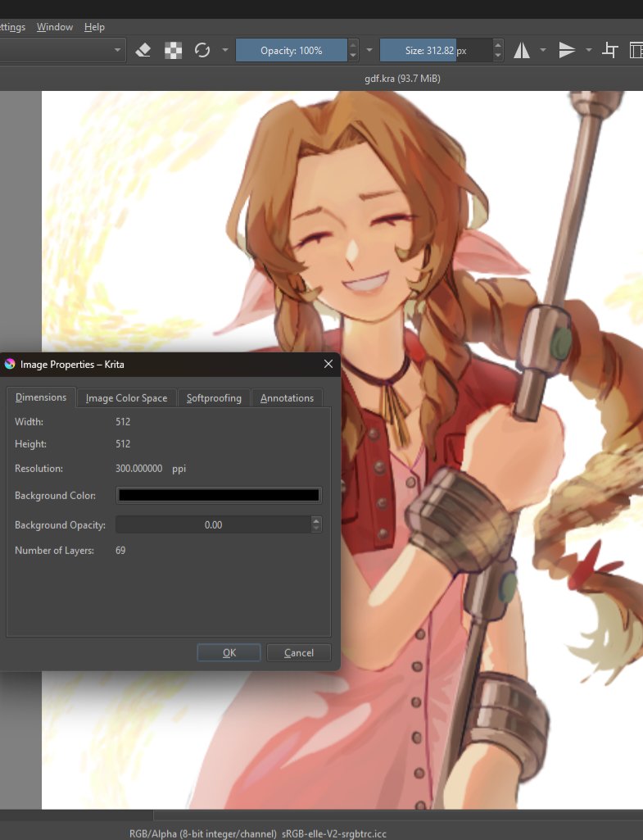Increase opacity with the up stepper arrow
The height and width of the screenshot is (840, 643).
click(353, 45)
